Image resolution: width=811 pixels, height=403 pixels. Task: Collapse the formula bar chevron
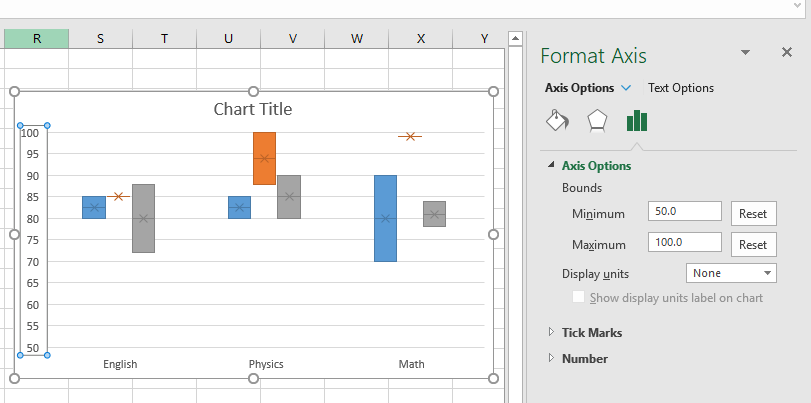[x=798, y=5]
